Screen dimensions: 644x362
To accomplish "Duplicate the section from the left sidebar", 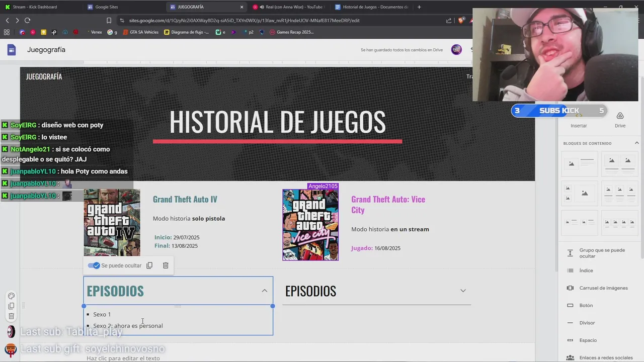I will pos(12,306).
